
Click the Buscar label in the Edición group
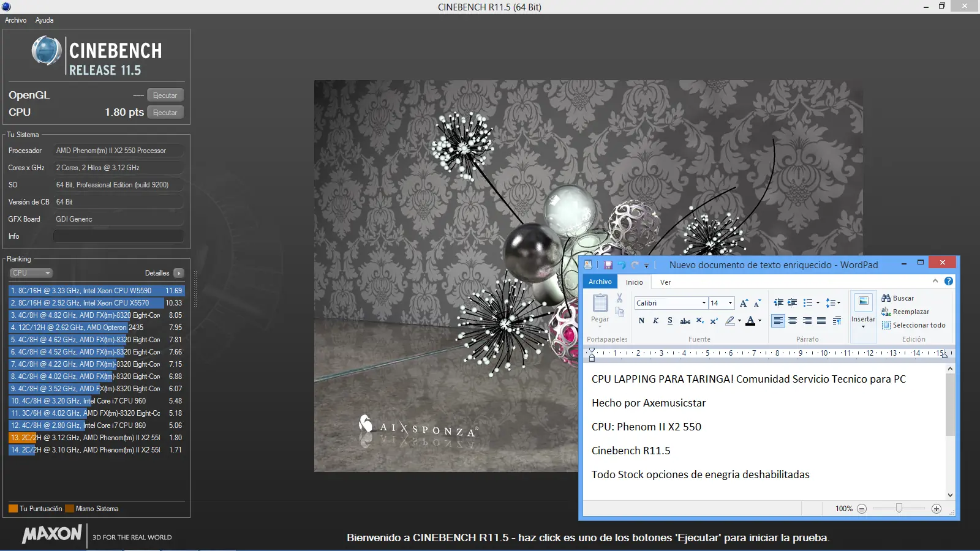[903, 298]
